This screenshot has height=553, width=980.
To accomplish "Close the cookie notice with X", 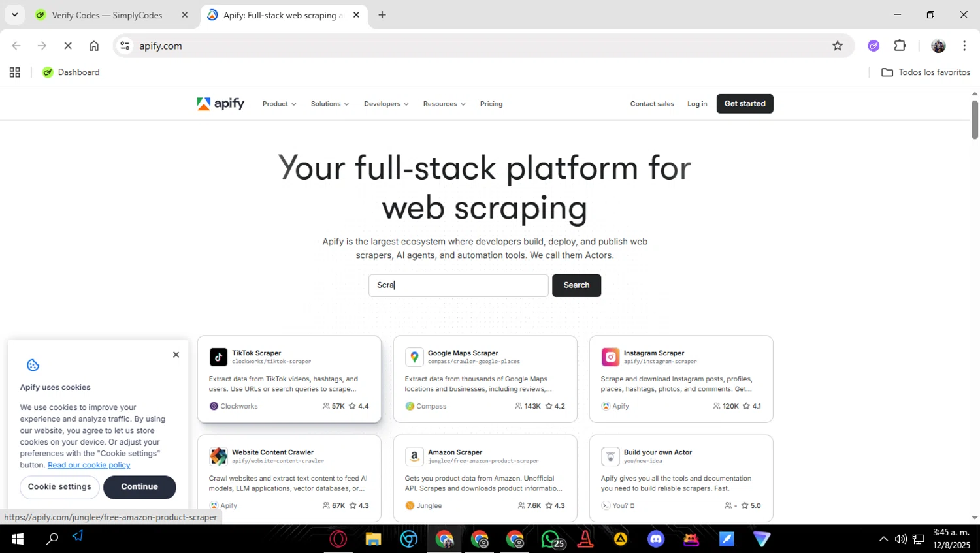I will tap(176, 355).
